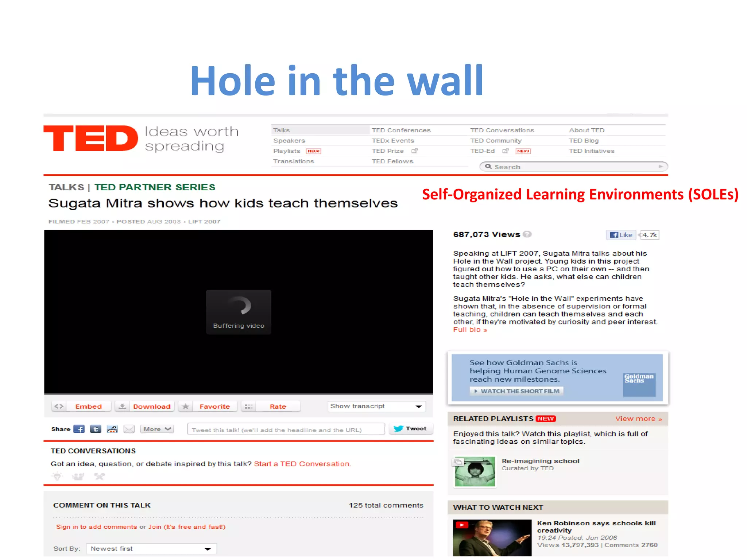Open the Translations menu item
747x560 pixels.
tap(294, 162)
